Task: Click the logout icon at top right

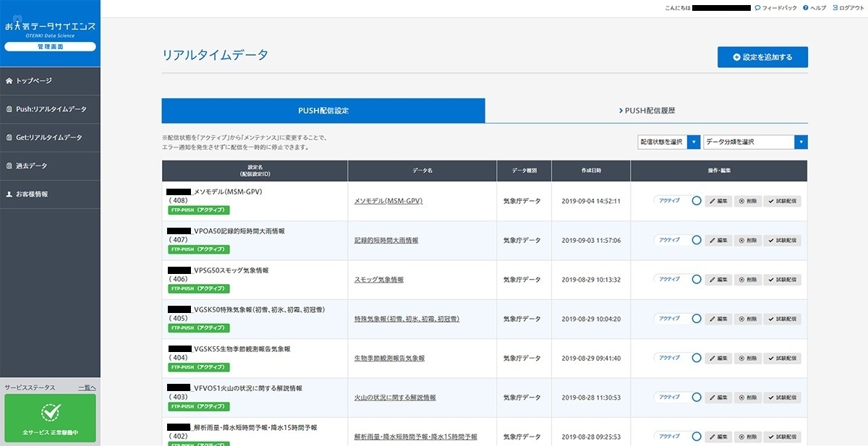Action: click(x=835, y=8)
